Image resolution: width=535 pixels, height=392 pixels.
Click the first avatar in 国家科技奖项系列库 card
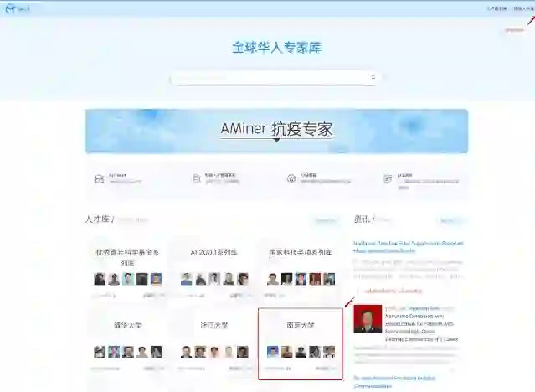coord(272,279)
